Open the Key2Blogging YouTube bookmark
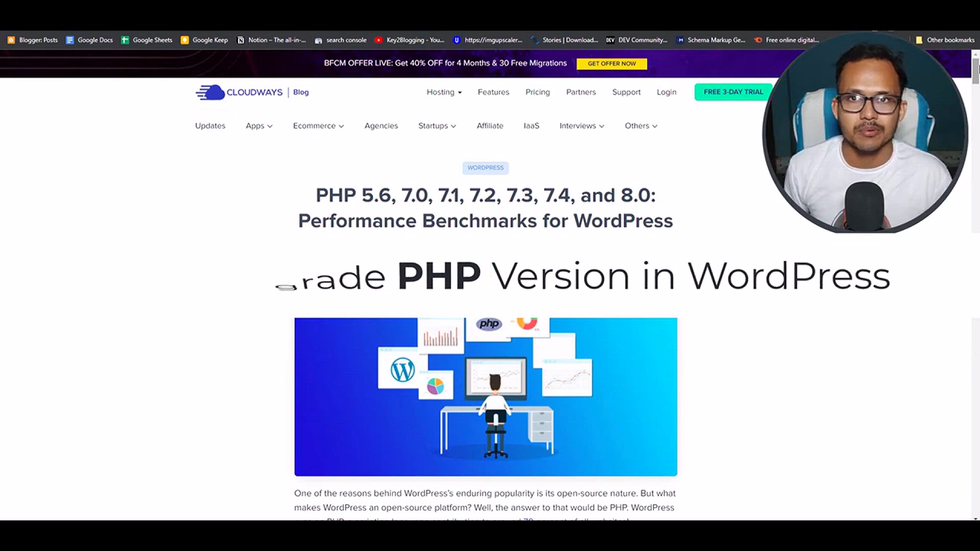The width and height of the screenshot is (980, 551). tap(409, 40)
